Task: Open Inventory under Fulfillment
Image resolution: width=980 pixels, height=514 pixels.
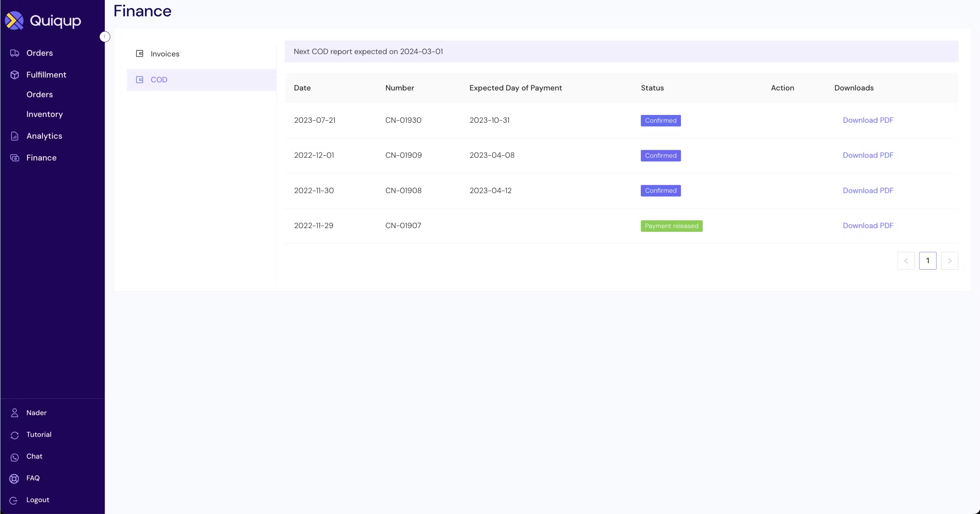Action: coord(44,115)
